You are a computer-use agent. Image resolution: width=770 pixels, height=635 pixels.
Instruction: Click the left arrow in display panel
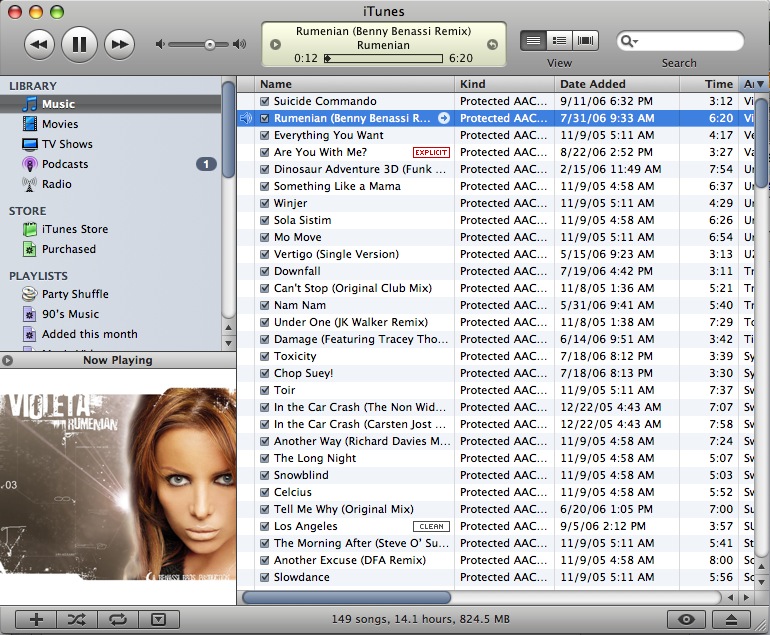275,45
